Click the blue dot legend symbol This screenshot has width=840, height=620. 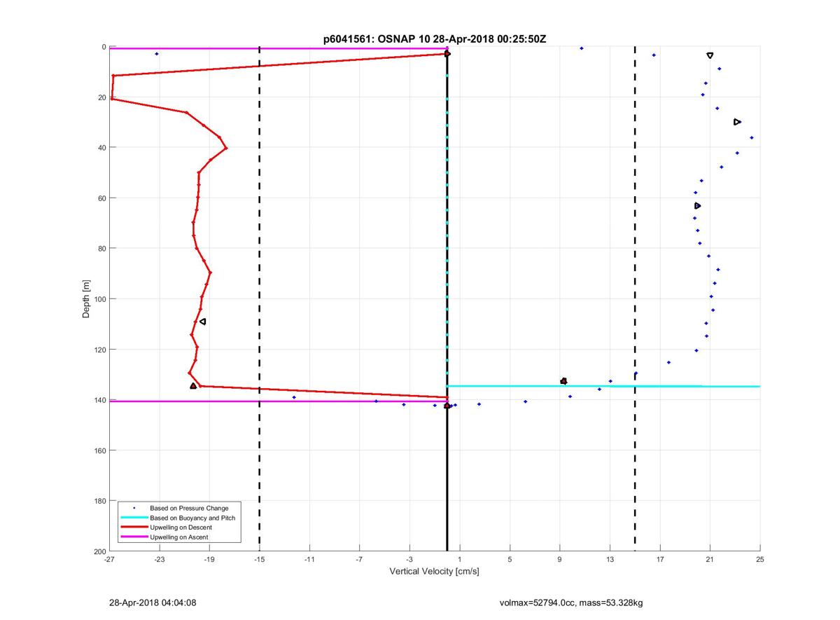click(134, 508)
